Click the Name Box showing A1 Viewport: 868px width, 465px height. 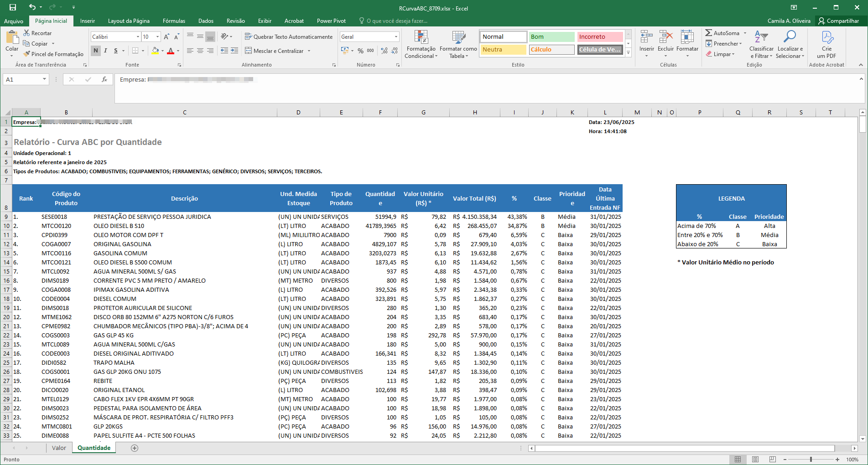tap(26, 79)
